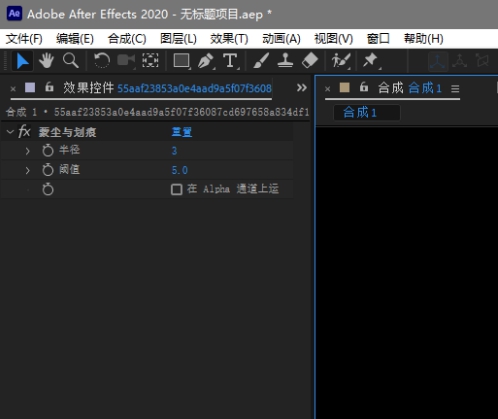498x419 pixels.
Task: Select the Rectangle shape tool
Action: tap(182, 61)
